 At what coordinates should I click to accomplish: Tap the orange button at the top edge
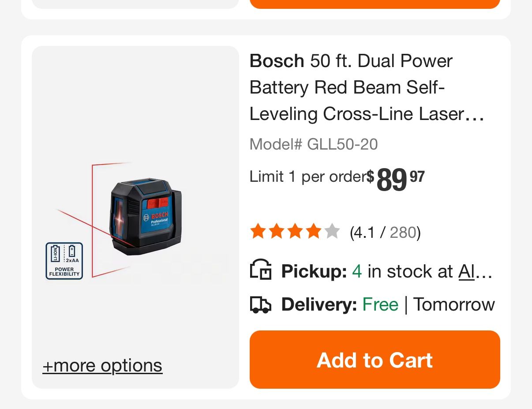click(375, 4)
